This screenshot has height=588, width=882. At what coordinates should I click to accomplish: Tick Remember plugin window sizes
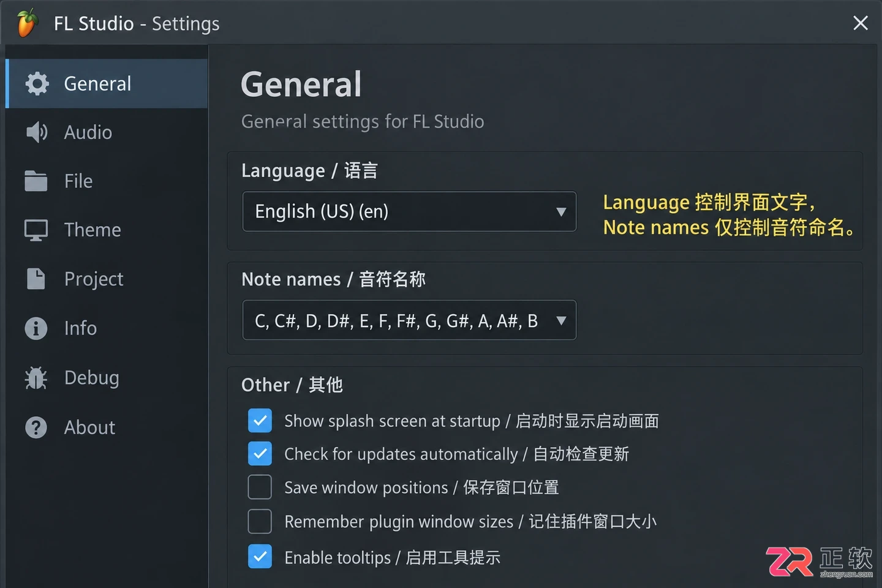pyautogui.click(x=260, y=521)
